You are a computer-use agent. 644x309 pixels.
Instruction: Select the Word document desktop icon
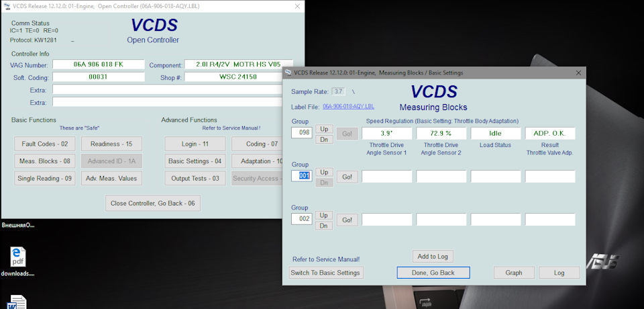click(17, 302)
